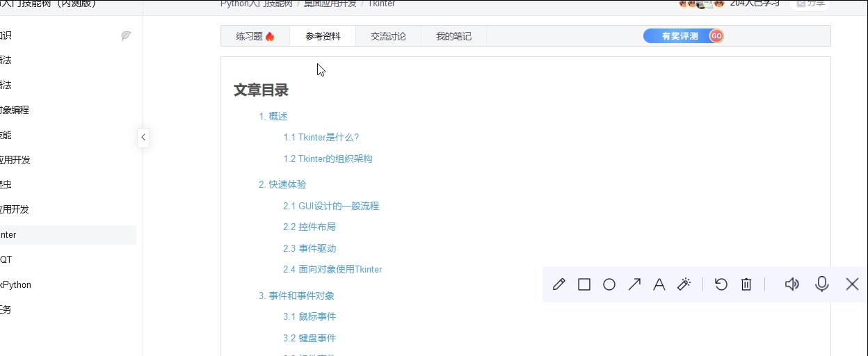Select the rectangle annotation tool
868x356 pixels.
[x=584, y=284]
